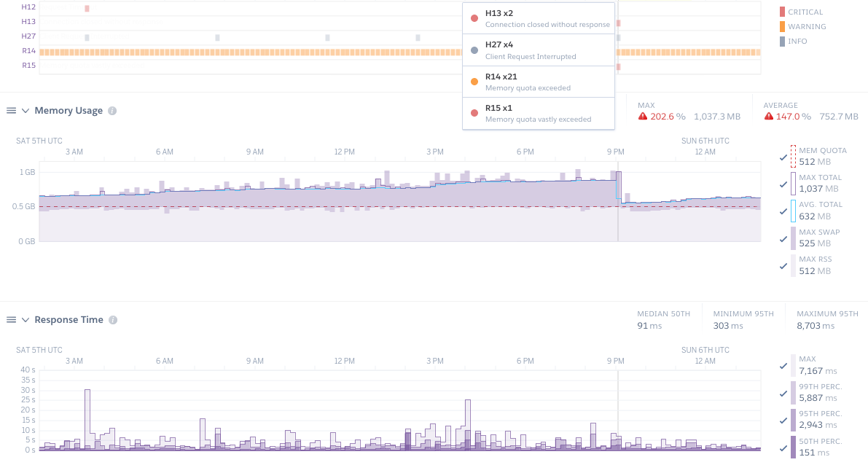Click the 99TH PERC. legend swatch

click(793, 393)
